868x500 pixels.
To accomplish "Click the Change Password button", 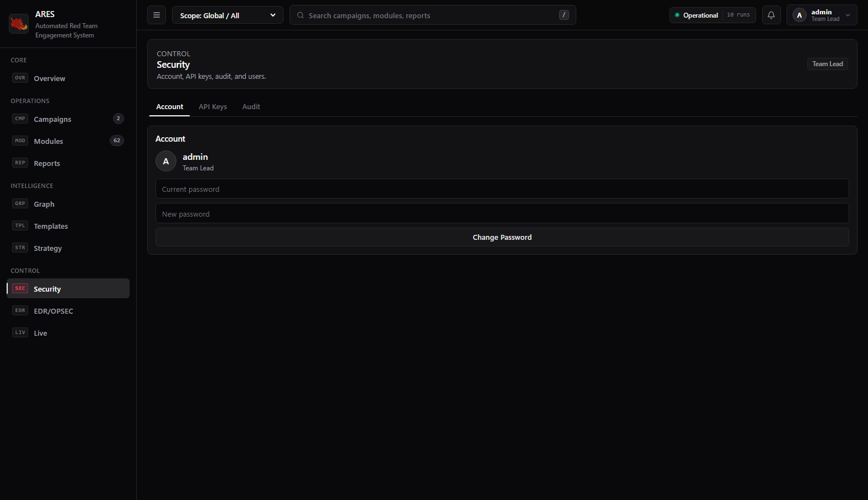I will tap(502, 237).
